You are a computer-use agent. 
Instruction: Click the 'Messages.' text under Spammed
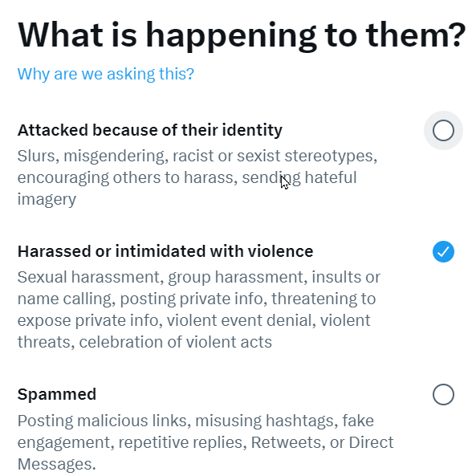57,465
